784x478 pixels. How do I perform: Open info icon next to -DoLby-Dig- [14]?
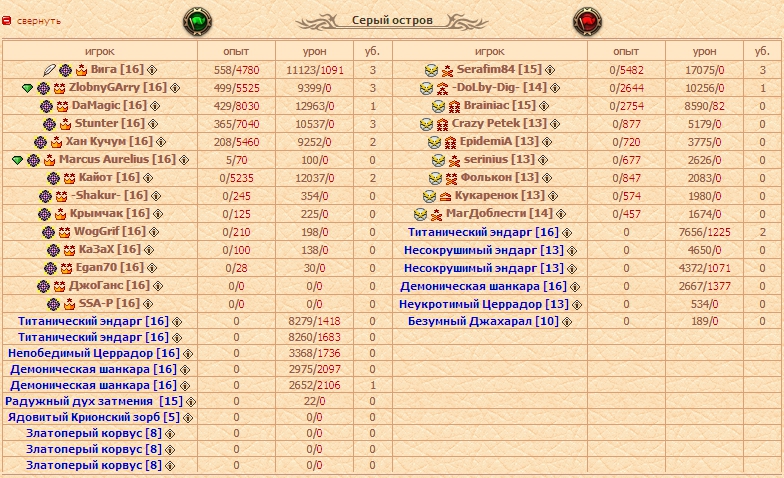(x=555, y=88)
